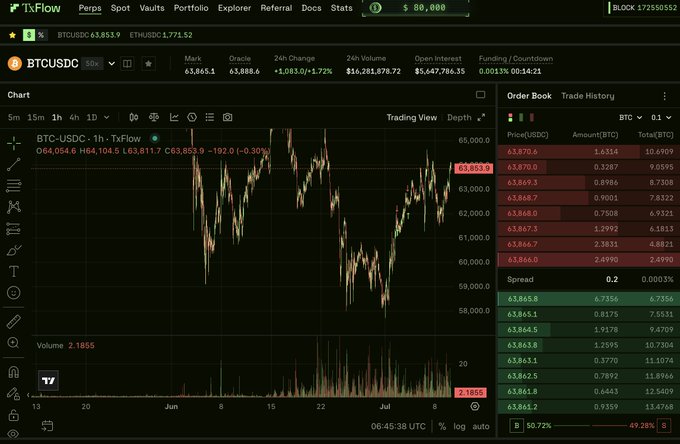This screenshot has width=680, height=444.
Task: Click the 63,866.0 ask price row
Action: pos(588,260)
